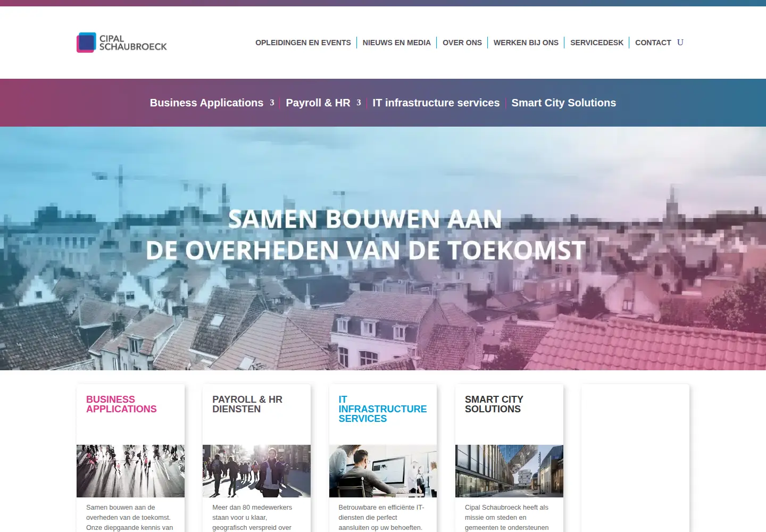Click the search icon after CONTACT
Image resolution: width=766 pixels, height=532 pixels.
pyautogui.click(x=680, y=43)
